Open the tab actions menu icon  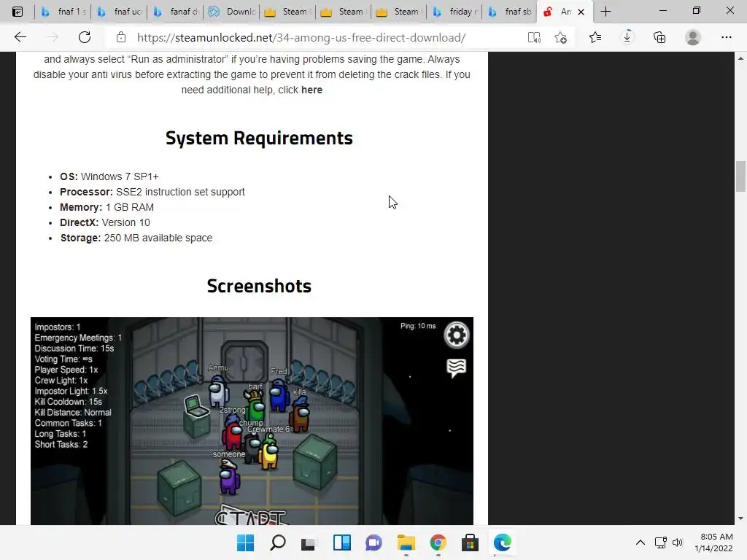[18, 12]
